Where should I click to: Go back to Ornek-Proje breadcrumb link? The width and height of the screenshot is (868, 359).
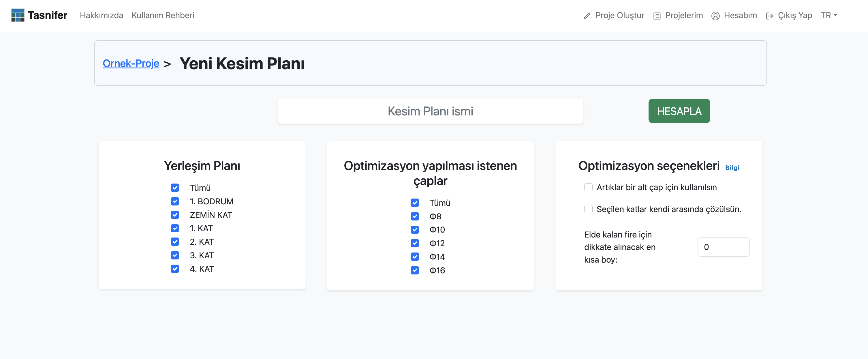[131, 63]
